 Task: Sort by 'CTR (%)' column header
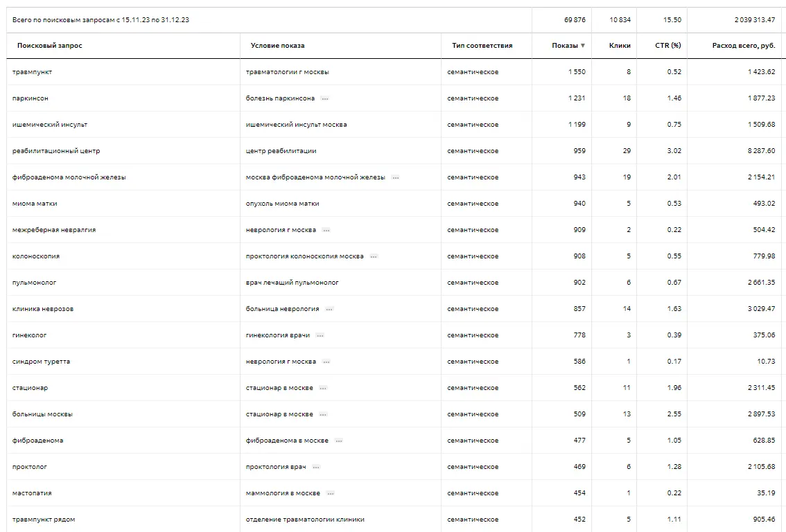tap(667, 46)
